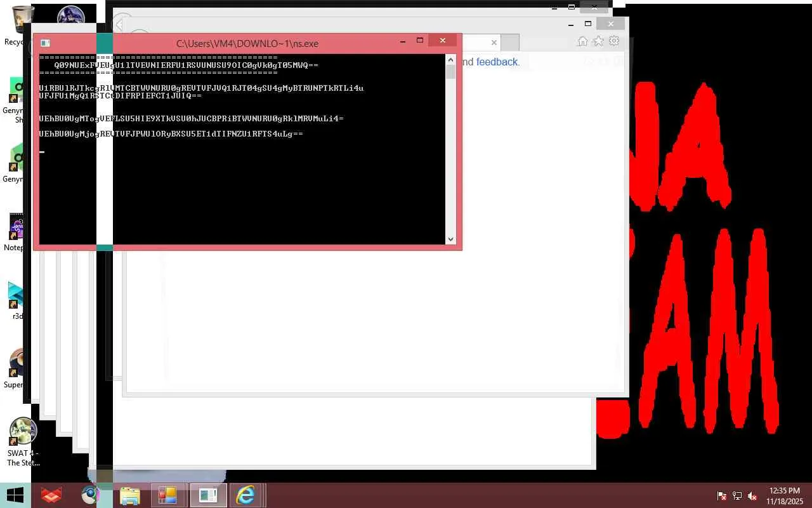The height and width of the screenshot is (508, 812).
Task: Open the ns.exe console system menu icon
Action: pyautogui.click(x=45, y=43)
